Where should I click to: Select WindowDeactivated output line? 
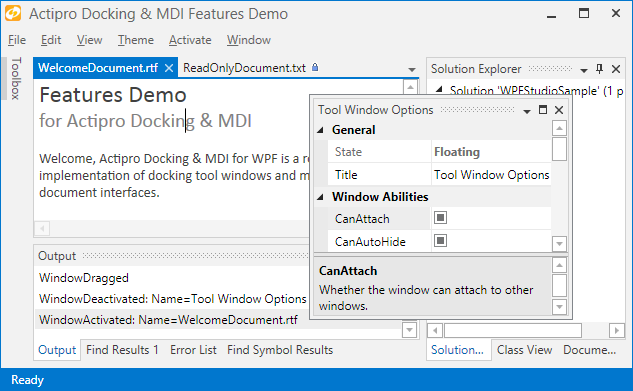point(173,299)
